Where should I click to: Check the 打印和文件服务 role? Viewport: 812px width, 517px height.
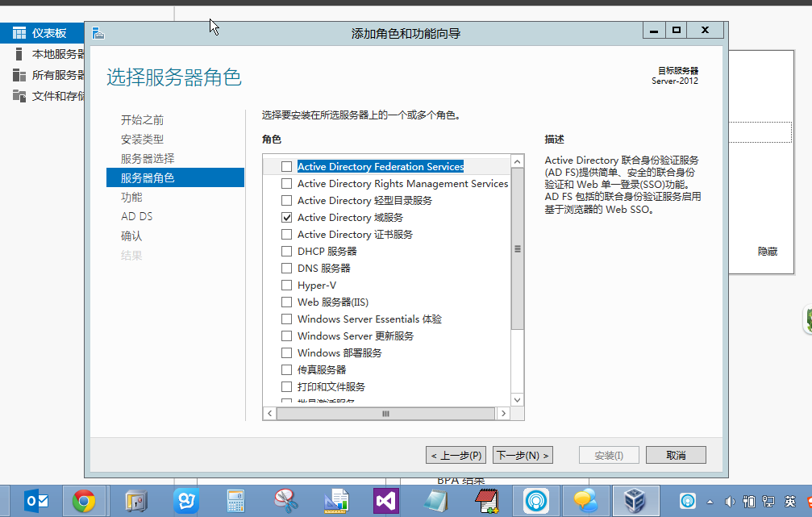286,386
